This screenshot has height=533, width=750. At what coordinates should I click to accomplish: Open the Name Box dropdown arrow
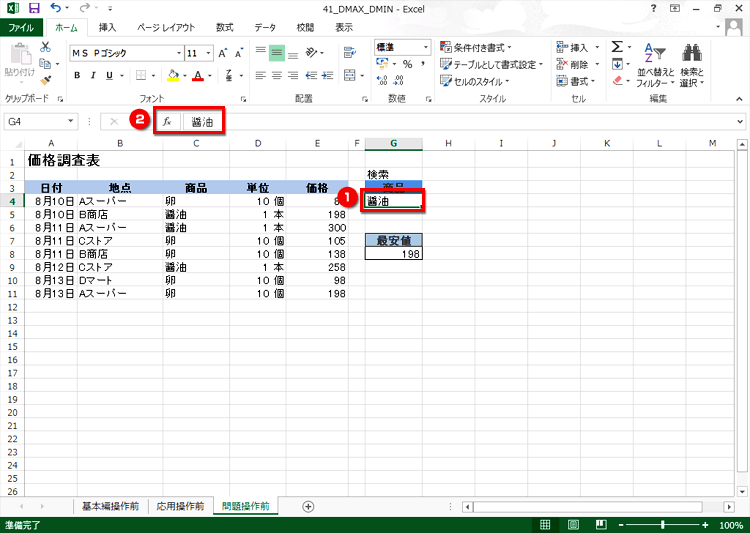(x=70, y=121)
